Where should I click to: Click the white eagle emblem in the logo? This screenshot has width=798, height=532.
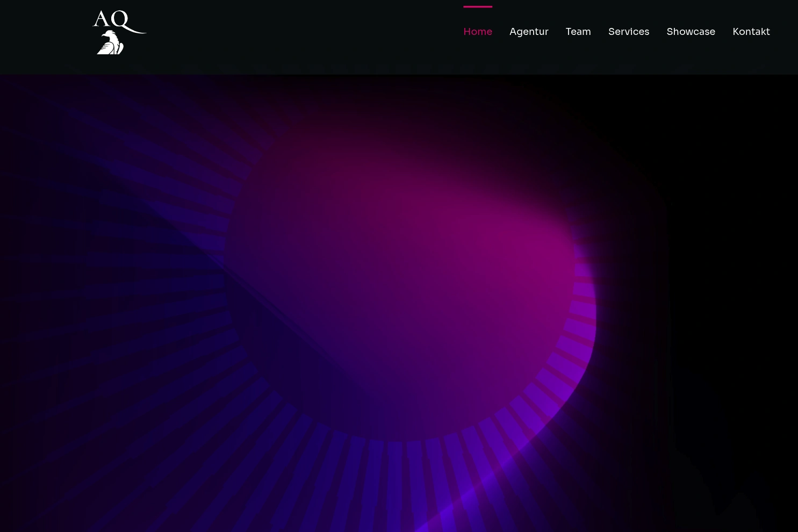pos(111,44)
